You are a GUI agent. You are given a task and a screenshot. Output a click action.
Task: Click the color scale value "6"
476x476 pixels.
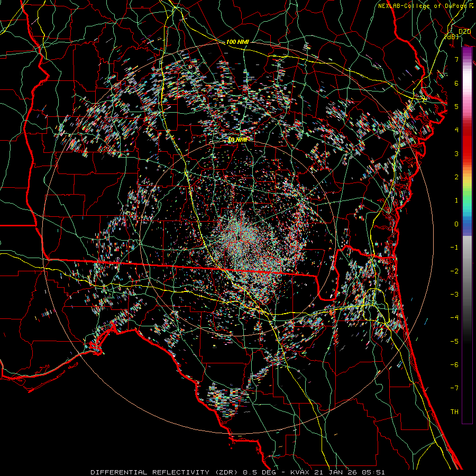click(456, 83)
